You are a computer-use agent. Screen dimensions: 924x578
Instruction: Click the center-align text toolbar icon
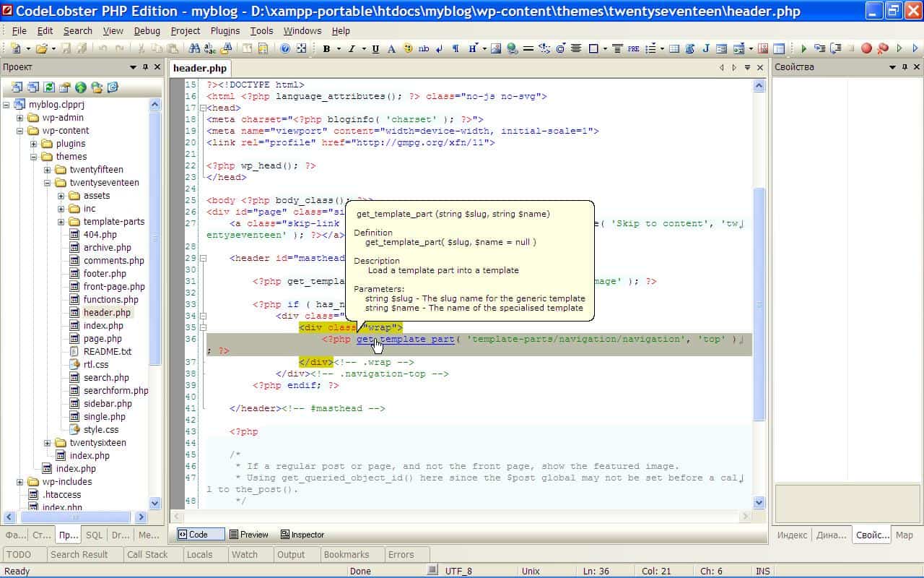pos(576,48)
